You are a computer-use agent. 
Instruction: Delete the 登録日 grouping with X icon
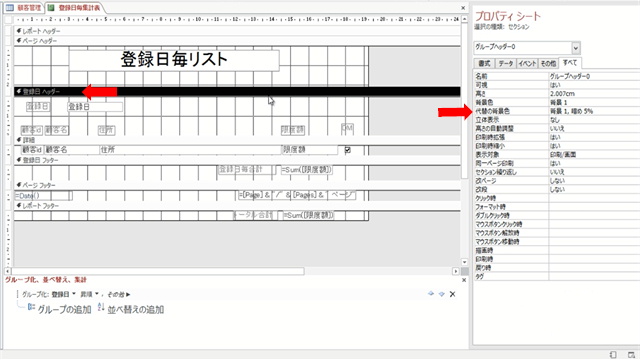[452, 294]
